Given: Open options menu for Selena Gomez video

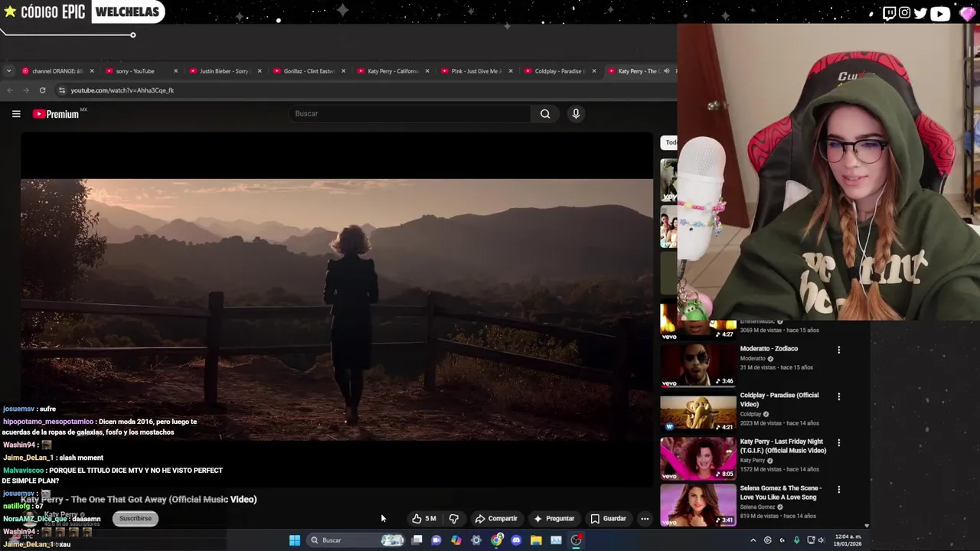Looking at the screenshot, I should (x=838, y=489).
